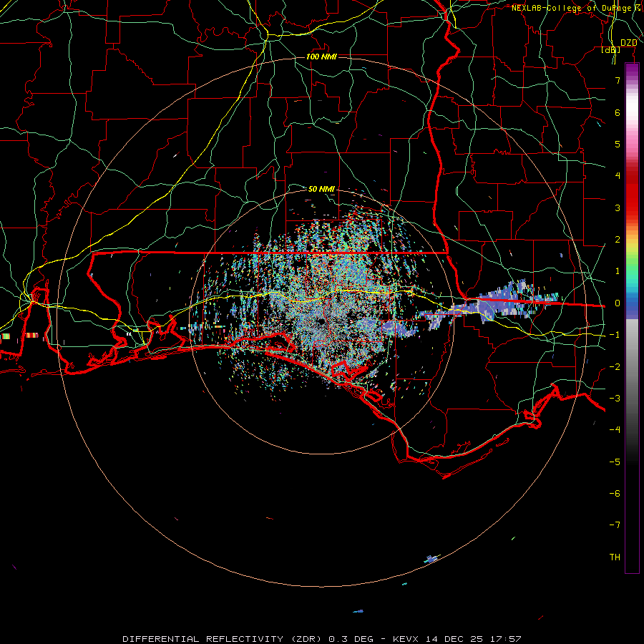Click the "TH" threshold label on the scale

point(615,557)
